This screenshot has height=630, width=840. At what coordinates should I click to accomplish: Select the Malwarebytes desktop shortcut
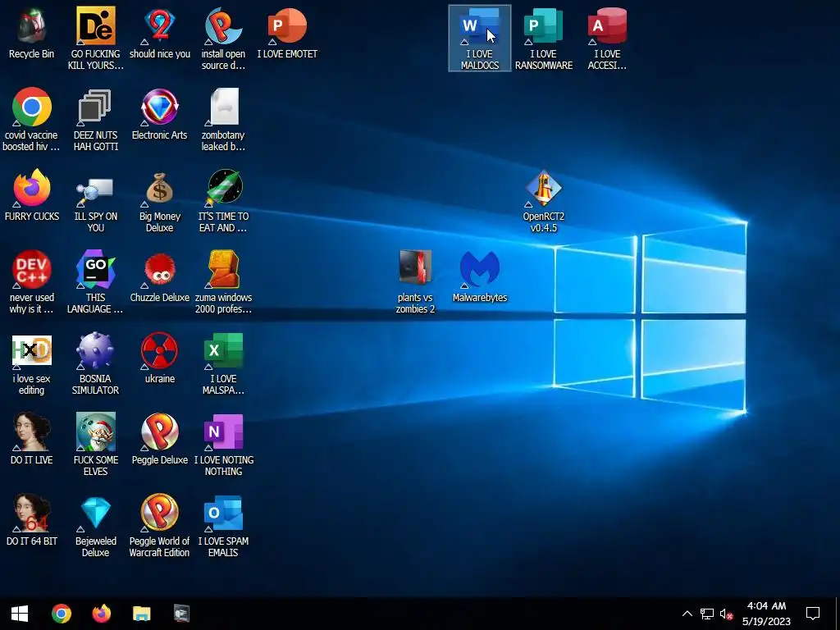pos(479,277)
